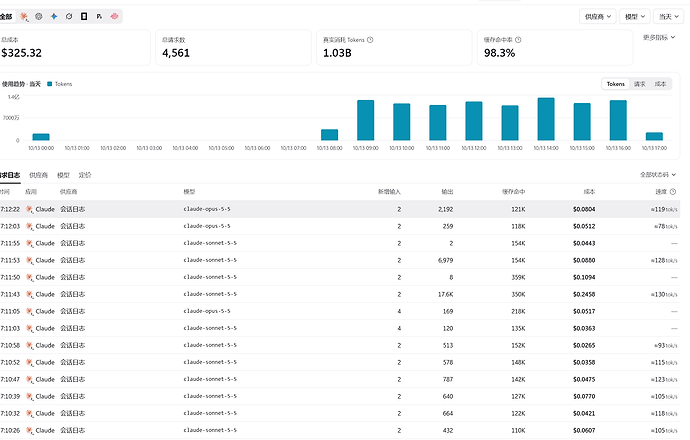690x440 pixels.
Task: Filter by the pink blob app icon
Action: 114,16
